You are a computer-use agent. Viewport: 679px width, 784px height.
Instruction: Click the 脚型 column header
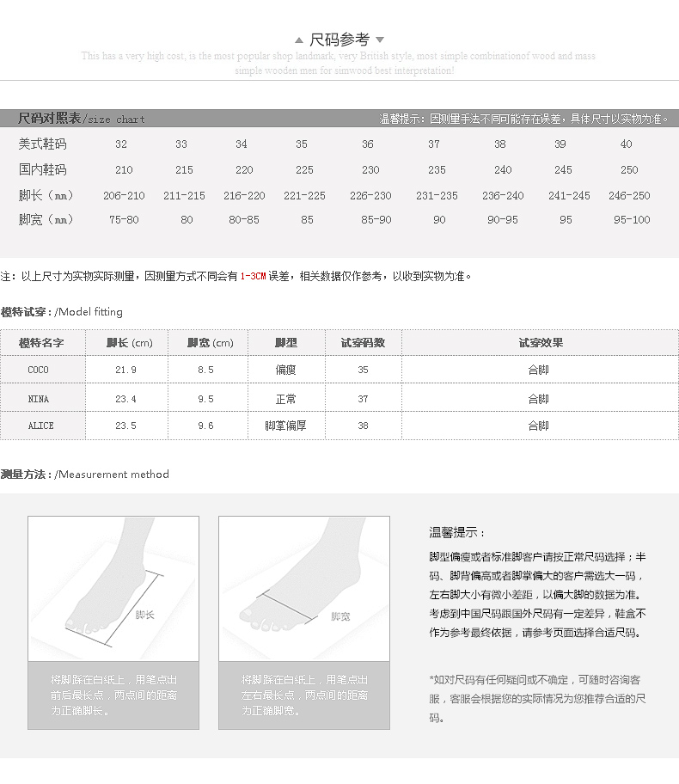[286, 343]
